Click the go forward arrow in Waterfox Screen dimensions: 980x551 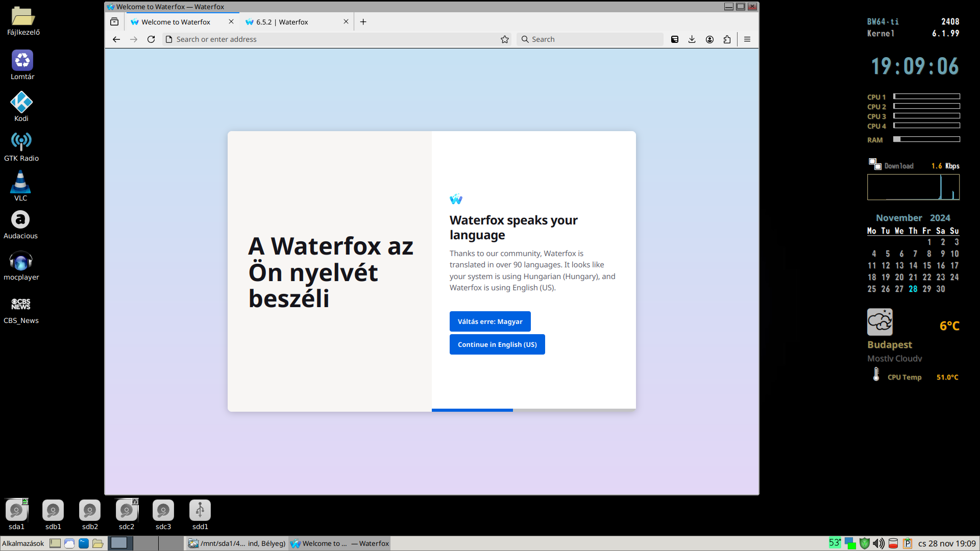click(134, 39)
